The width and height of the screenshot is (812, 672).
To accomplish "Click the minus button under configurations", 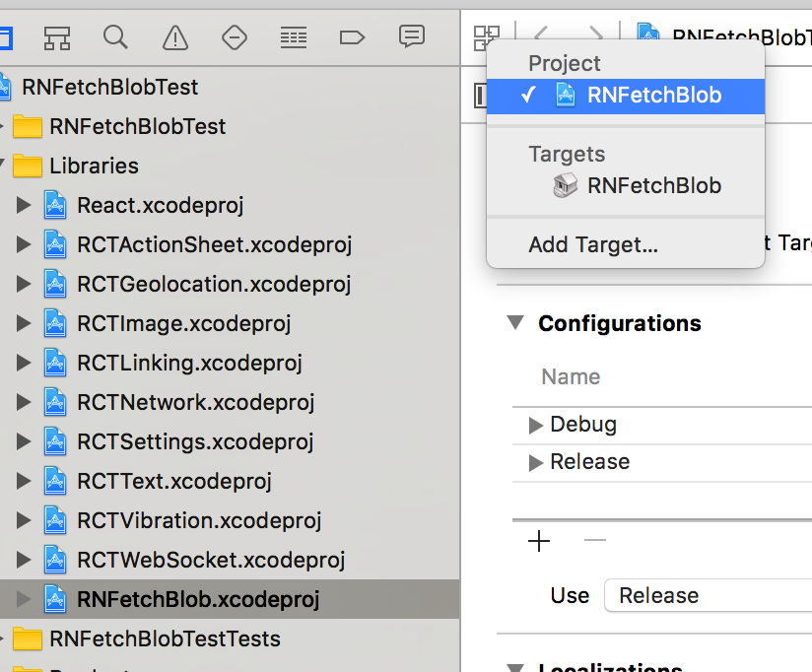I will [595, 541].
